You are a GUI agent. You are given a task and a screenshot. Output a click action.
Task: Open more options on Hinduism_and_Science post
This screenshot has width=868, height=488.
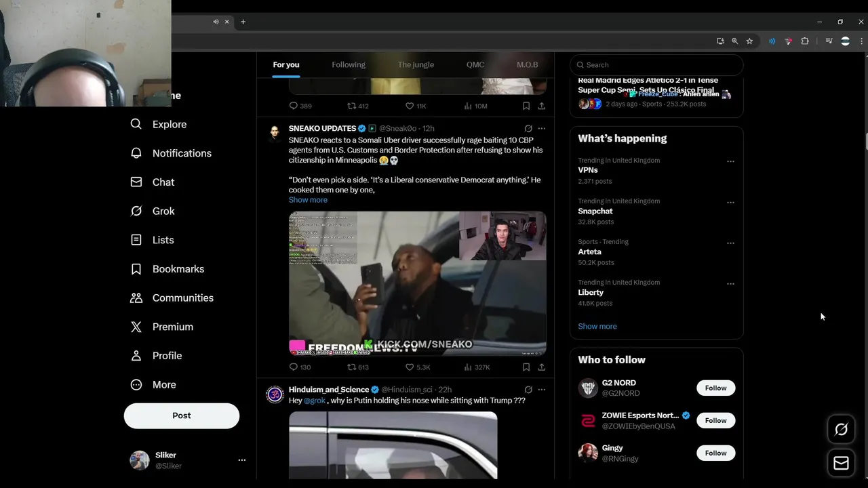click(x=542, y=390)
